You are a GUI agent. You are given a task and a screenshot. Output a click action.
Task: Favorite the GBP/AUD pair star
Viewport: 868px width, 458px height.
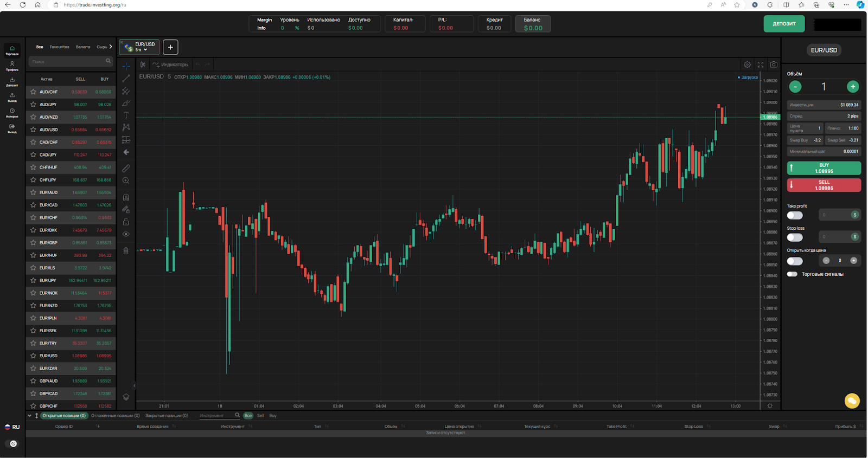[33, 381]
